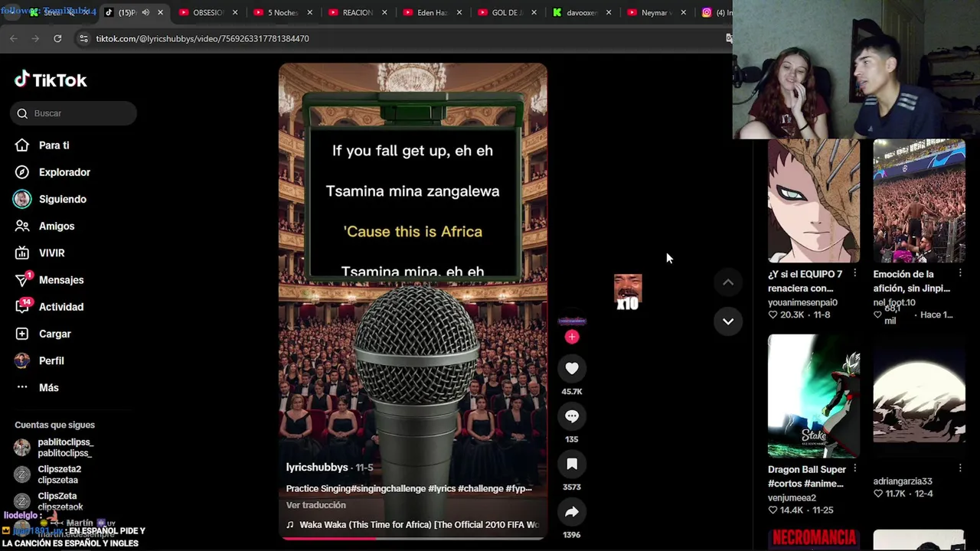Image resolution: width=980 pixels, height=551 pixels.
Task: Share the video with the arrow icon
Action: point(572,512)
